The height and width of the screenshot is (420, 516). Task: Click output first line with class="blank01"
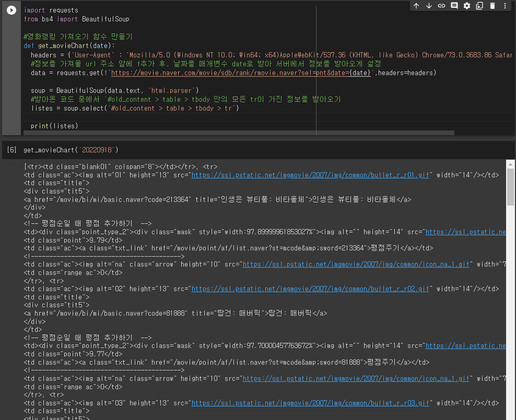click(x=121, y=166)
